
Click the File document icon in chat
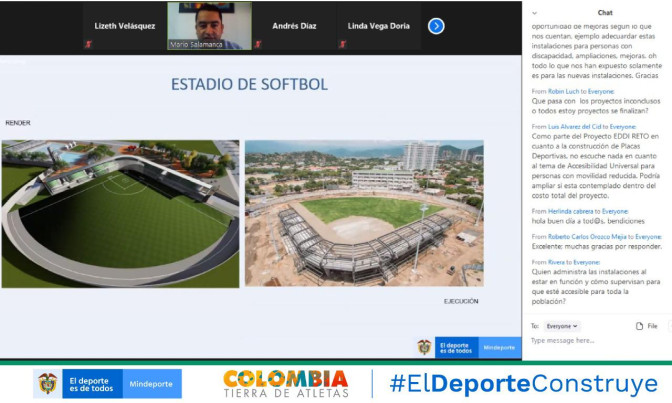tap(639, 326)
